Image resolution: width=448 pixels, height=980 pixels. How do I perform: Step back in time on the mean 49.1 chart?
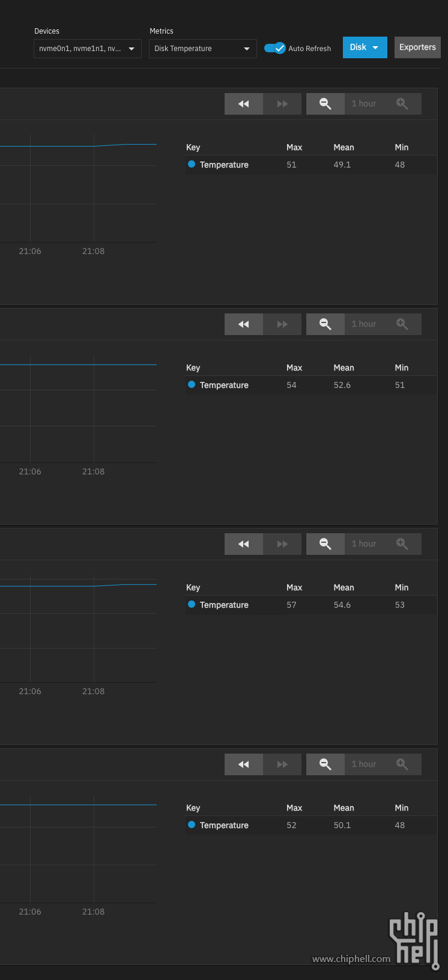click(244, 104)
